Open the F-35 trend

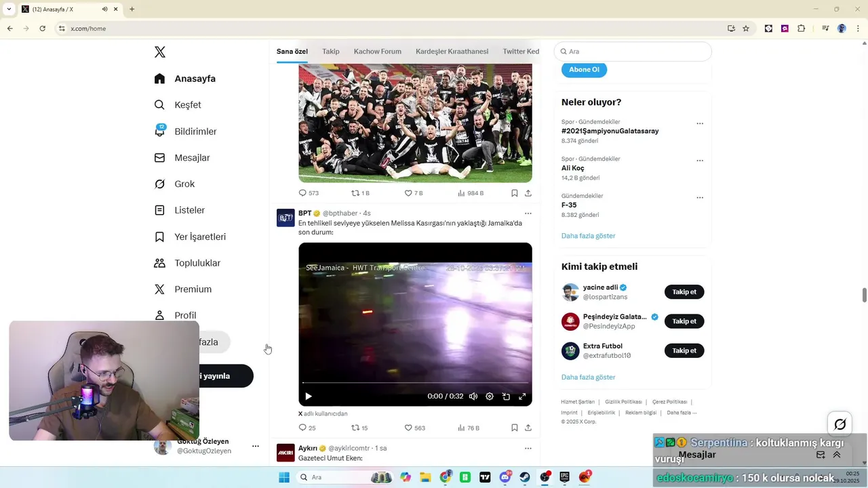(569, 205)
